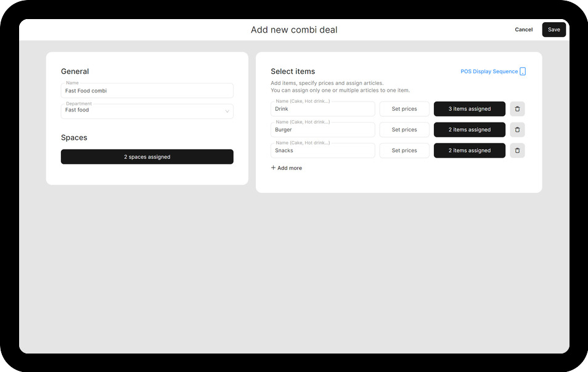This screenshot has height=372, width=588.
Task: Open 3 items assigned for Drink
Action: (470, 109)
